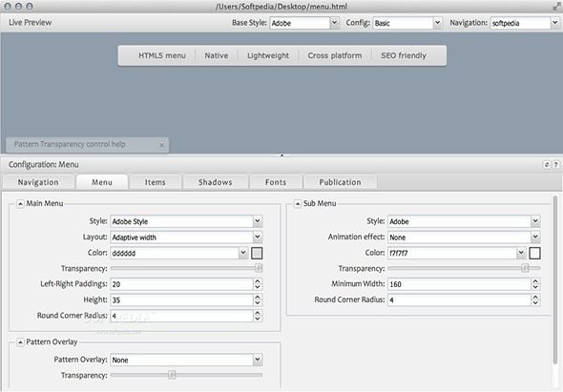This screenshot has width=563, height=392.
Task: Open Sub Menu Color f7f7f7 dropdown
Action: 521,253
